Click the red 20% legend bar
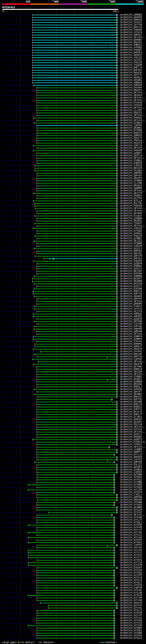The height and width of the screenshot is (644, 146). [x=16, y=4]
